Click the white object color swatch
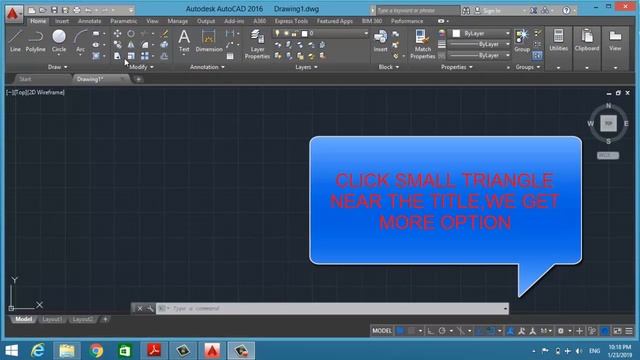Image resolution: width=640 pixels, height=360 pixels. point(456,33)
